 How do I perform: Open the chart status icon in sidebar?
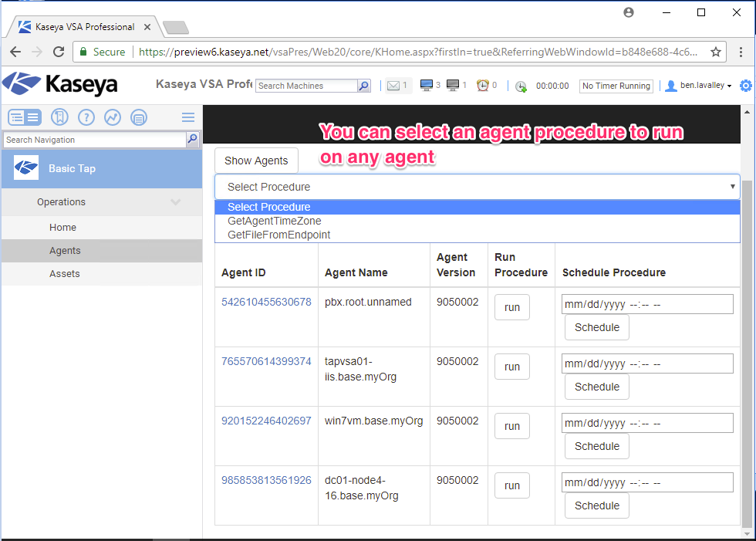point(113,117)
